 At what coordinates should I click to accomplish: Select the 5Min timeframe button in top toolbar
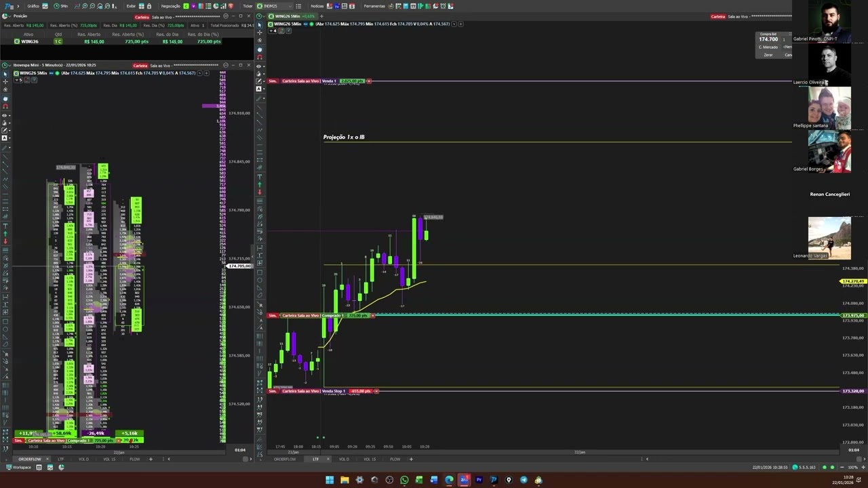point(60,6)
